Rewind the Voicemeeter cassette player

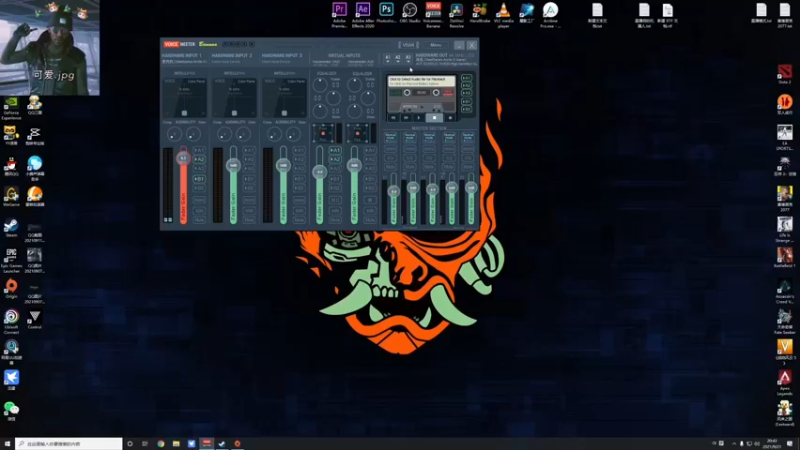pos(393,118)
